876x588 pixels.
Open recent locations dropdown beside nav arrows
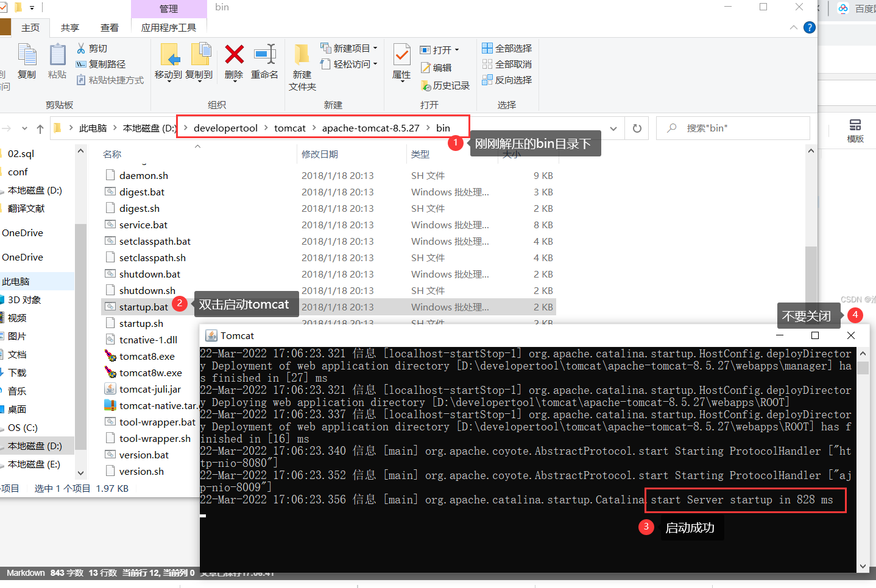point(24,128)
